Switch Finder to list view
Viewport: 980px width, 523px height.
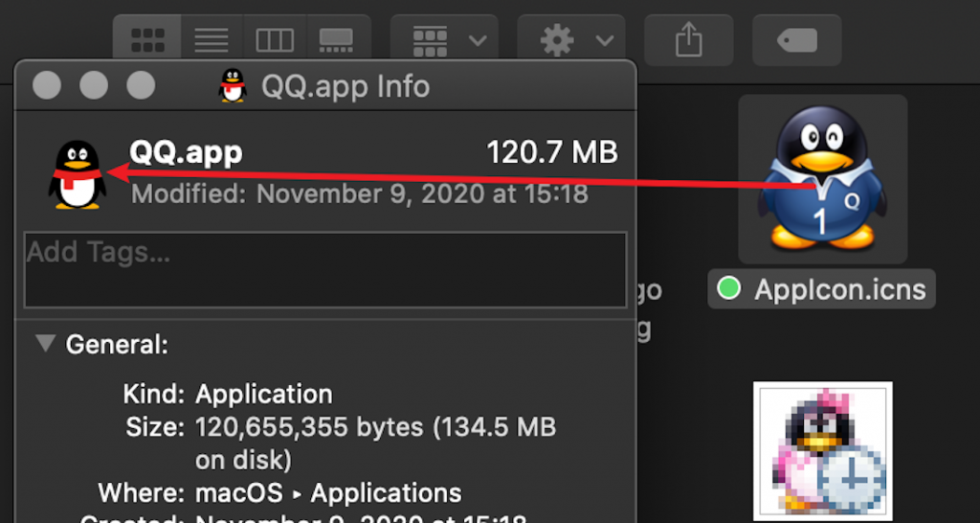point(212,39)
